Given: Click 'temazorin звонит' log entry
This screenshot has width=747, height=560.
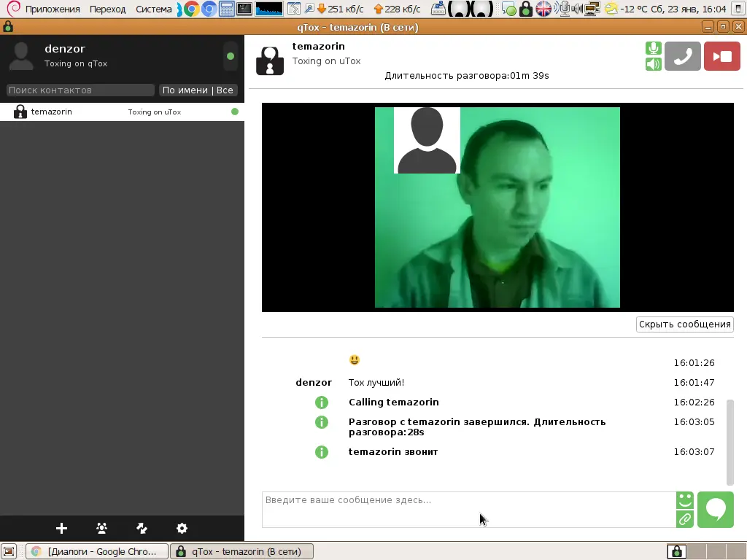Looking at the screenshot, I should tap(393, 451).
